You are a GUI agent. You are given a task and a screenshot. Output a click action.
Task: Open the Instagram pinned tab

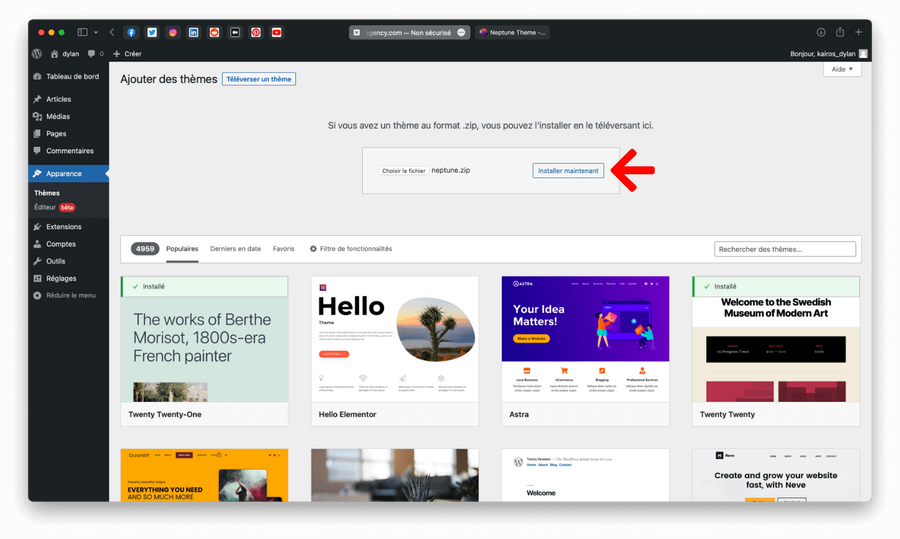tap(173, 33)
